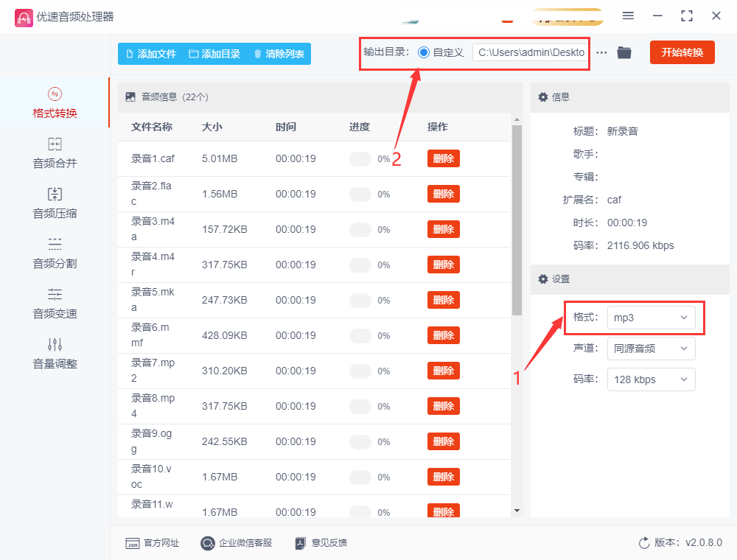Click the 大小 column header
Screen dimensions: 737x560
tap(212, 127)
